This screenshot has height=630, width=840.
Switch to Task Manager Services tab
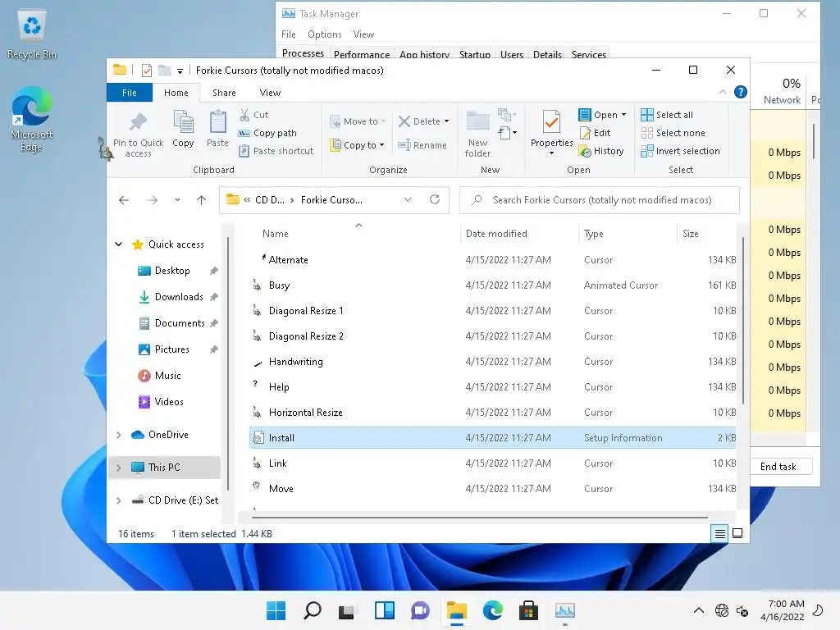[x=589, y=54]
